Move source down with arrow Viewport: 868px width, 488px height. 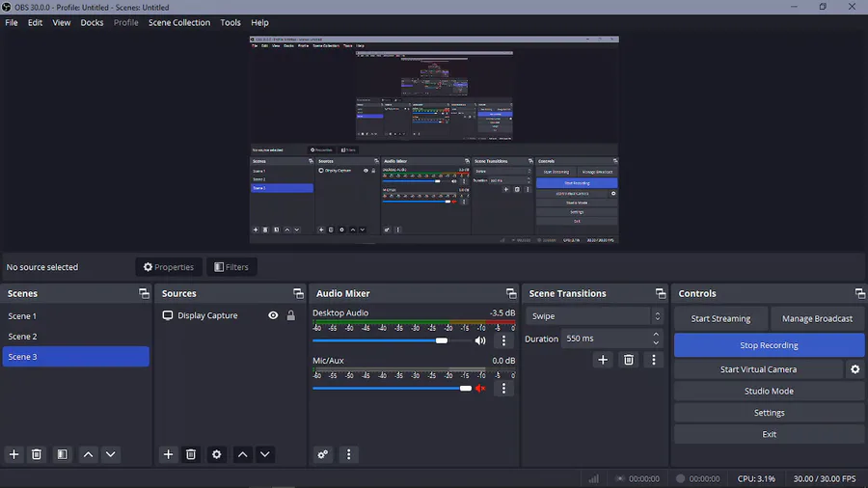pos(265,454)
